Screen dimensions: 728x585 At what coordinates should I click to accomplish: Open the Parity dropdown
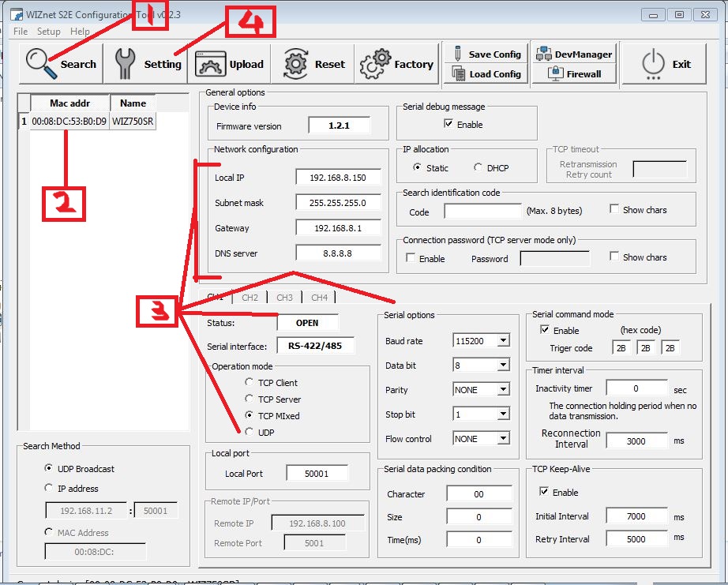503,389
